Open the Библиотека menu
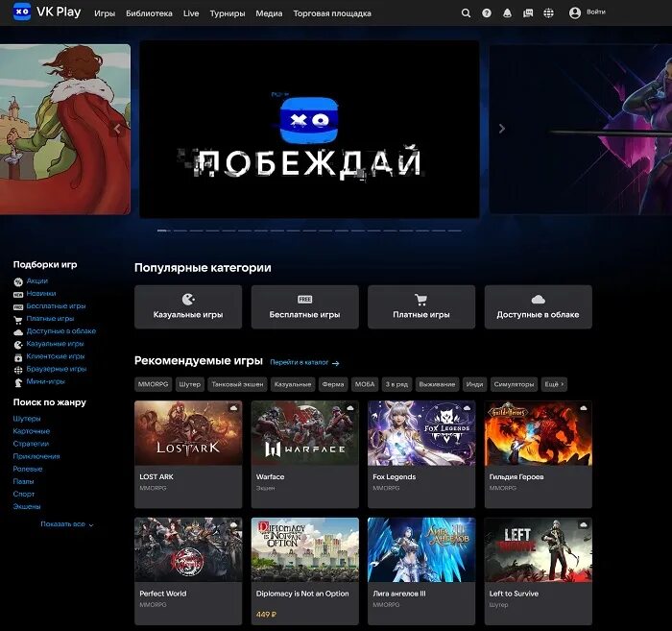The height and width of the screenshot is (631, 672). (x=149, y=13)
